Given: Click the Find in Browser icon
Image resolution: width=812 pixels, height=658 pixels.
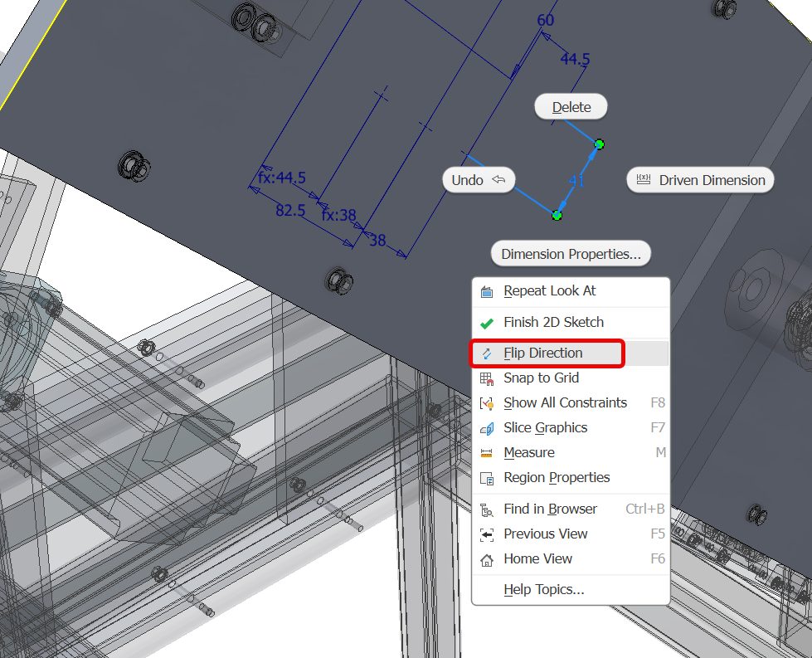Looking at the screenshot, I should pyautogui.click(x=487, y=509).
